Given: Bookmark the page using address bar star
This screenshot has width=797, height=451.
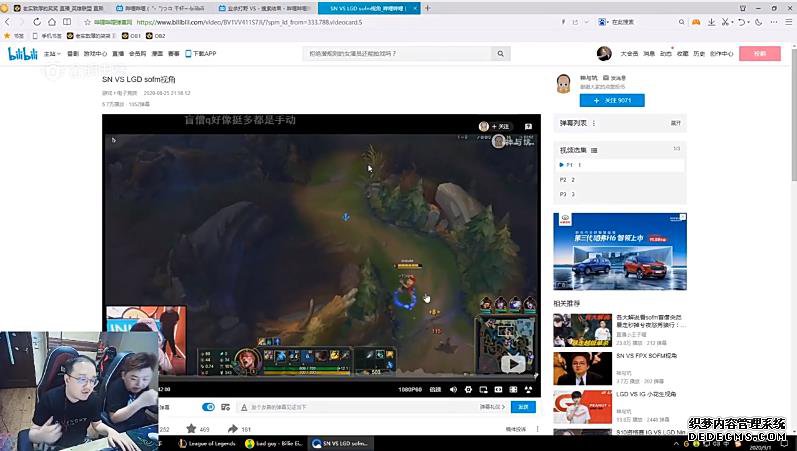Looking at the screenshot, I should click(87, 22).
